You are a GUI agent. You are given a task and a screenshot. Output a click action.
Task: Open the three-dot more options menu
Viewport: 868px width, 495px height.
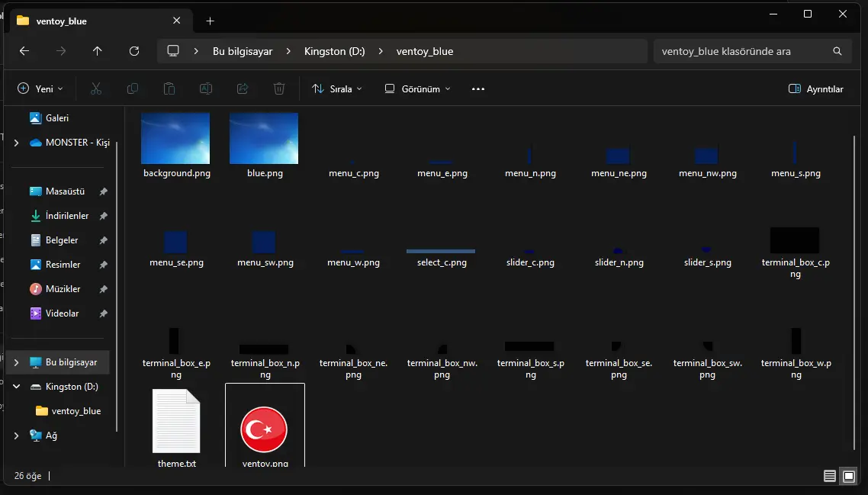[x=478, y=88]
